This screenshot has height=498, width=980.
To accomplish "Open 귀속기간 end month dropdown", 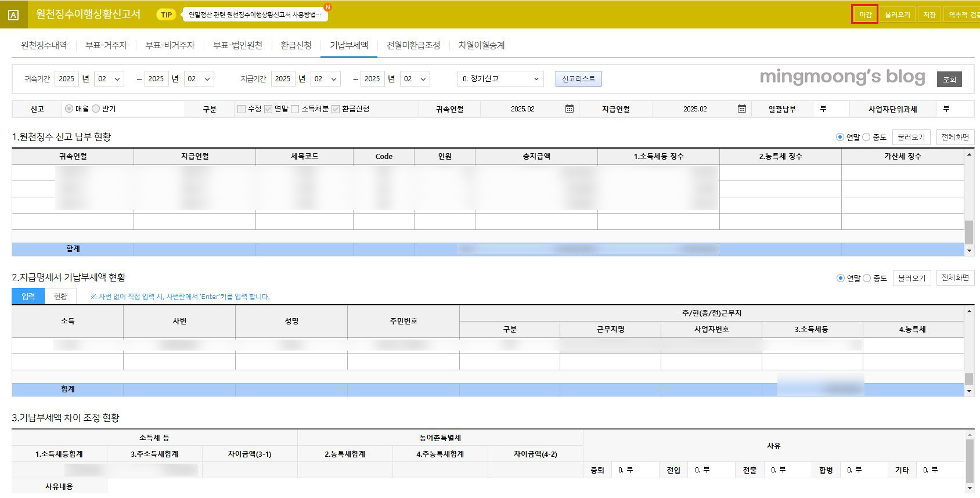I will [199, 79].
